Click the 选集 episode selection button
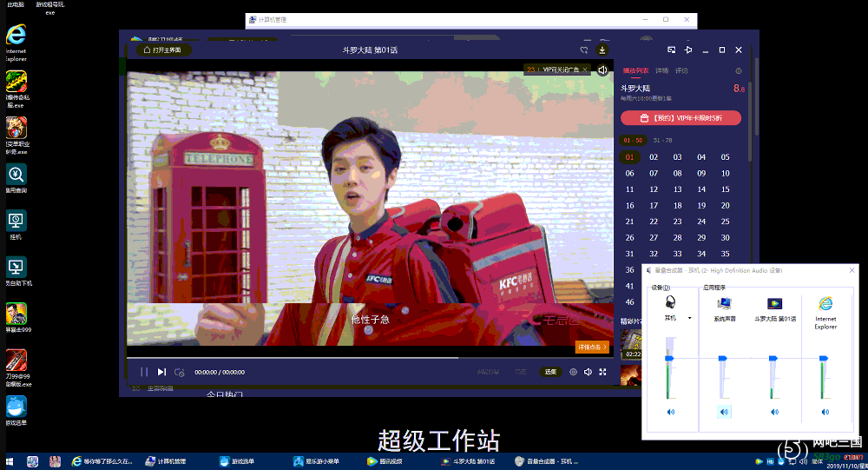 point(551,372)
